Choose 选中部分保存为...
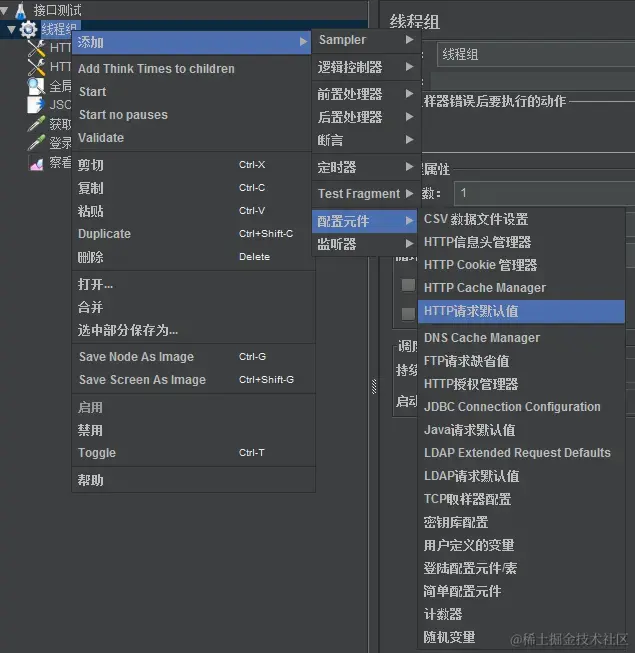The image size is (635, 653). [192, 330]
